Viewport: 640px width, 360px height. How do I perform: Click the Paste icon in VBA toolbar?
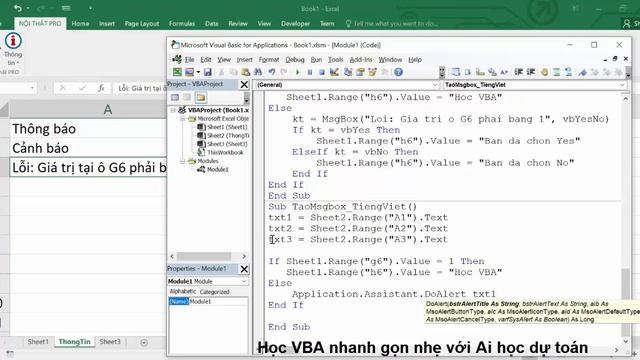245,72
